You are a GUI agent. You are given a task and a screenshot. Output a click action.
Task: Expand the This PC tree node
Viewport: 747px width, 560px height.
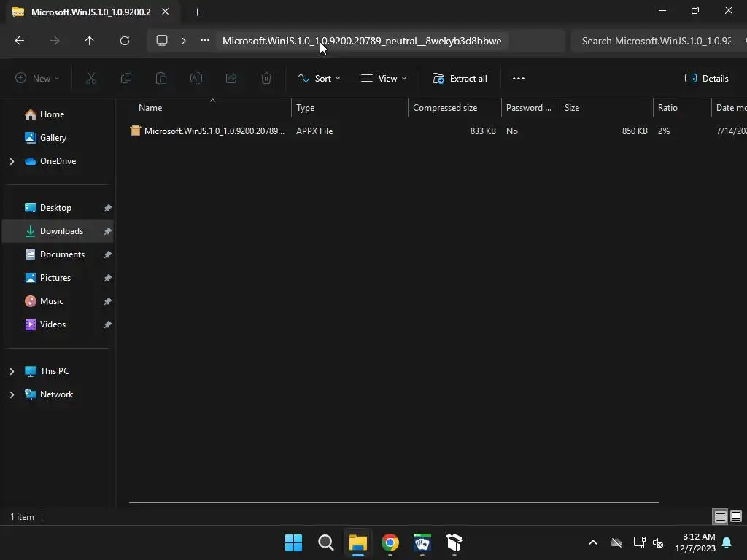12,371
